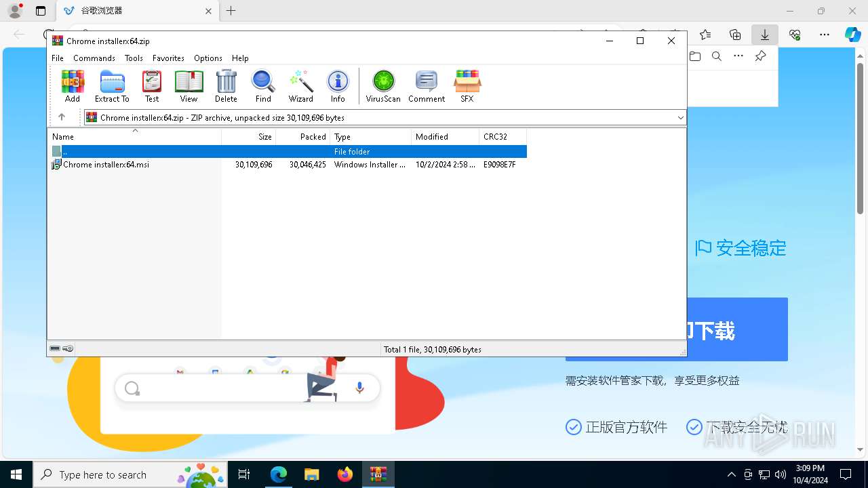Image resolution: width=868 pixels, height=488 pixels.
Task: Open browser Favorites star icon
Action: [705, 35]
